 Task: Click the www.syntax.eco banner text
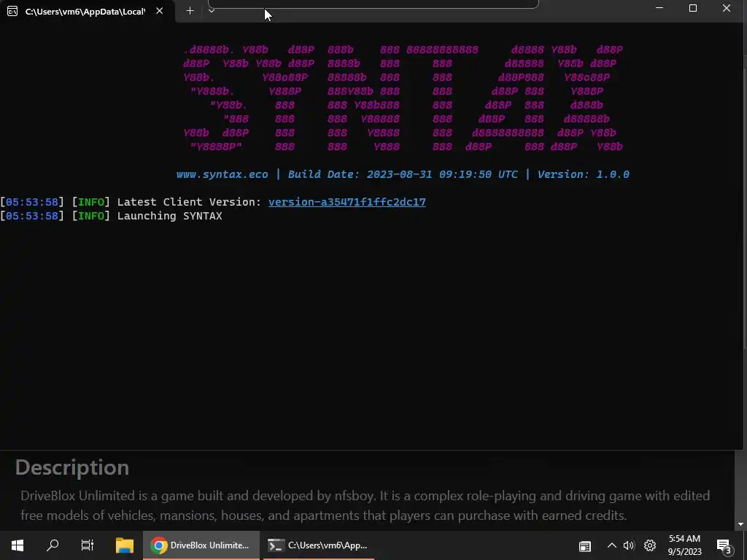click(222, 174)
